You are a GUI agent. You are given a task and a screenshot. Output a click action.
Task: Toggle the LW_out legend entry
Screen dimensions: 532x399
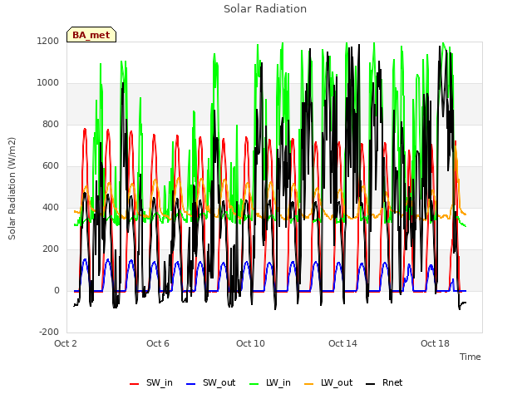328,382
